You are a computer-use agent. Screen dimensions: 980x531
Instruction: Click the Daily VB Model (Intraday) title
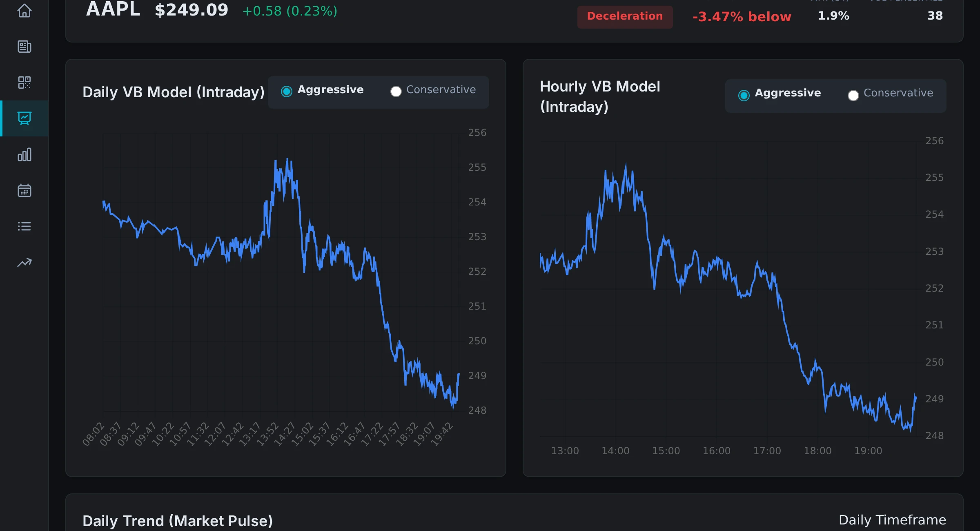[x=174, y=92]
